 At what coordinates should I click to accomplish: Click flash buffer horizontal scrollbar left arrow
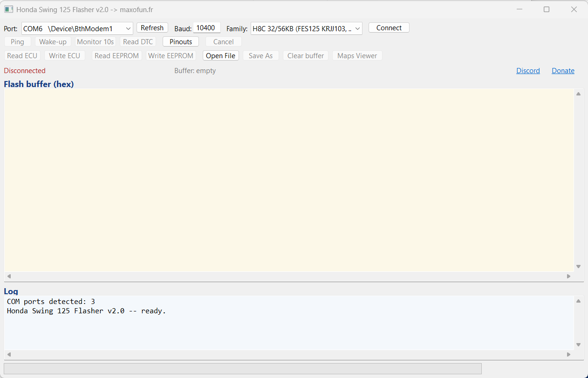point(9,277)
